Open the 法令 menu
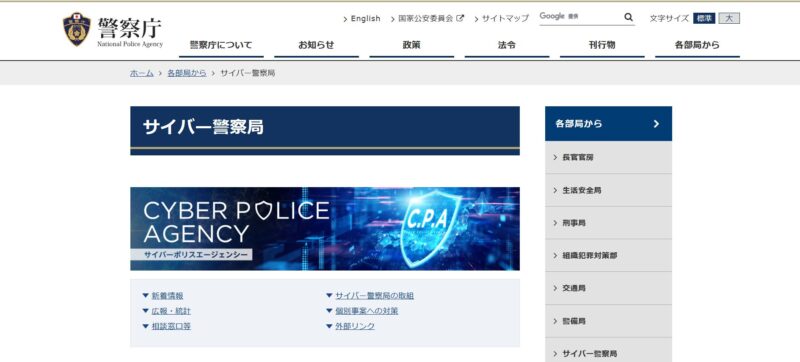Screen dimensions: 800x362 pos(507,45)
